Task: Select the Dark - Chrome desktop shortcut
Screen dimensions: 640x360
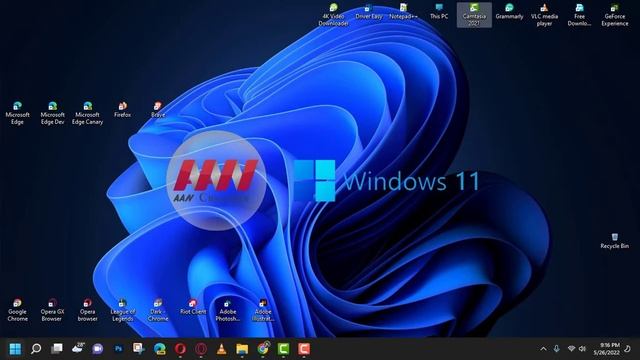Action: click(158, 310)
